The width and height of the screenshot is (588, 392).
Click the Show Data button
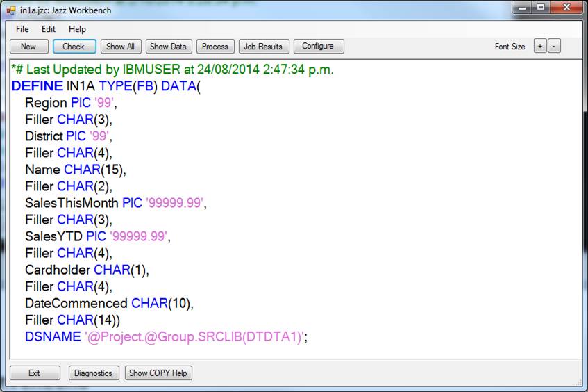point(169,47)
